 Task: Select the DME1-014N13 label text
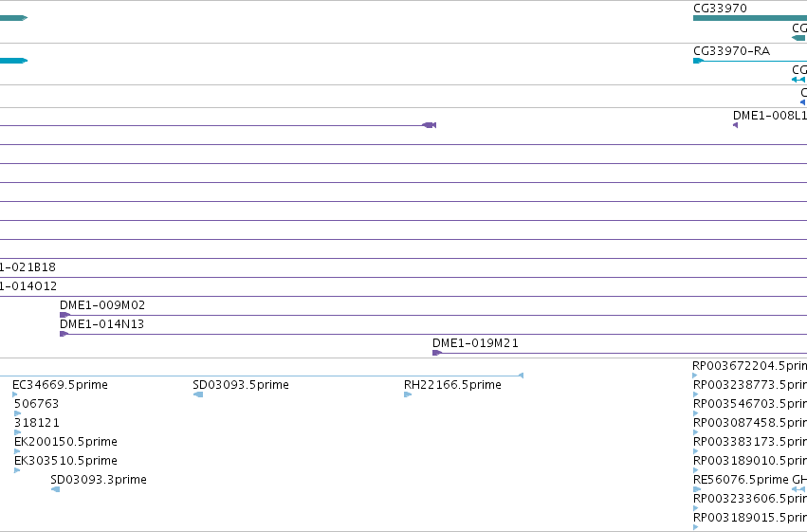pyautogui.click(x=101, y=324)
